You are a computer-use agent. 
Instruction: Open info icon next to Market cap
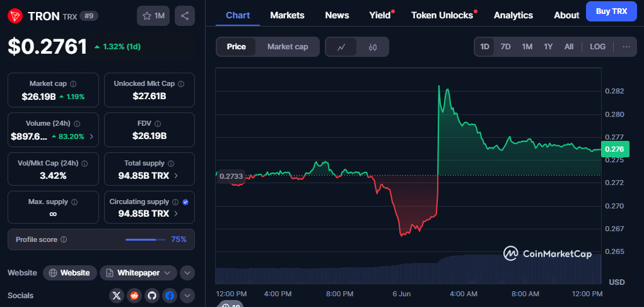coord(73,83)
